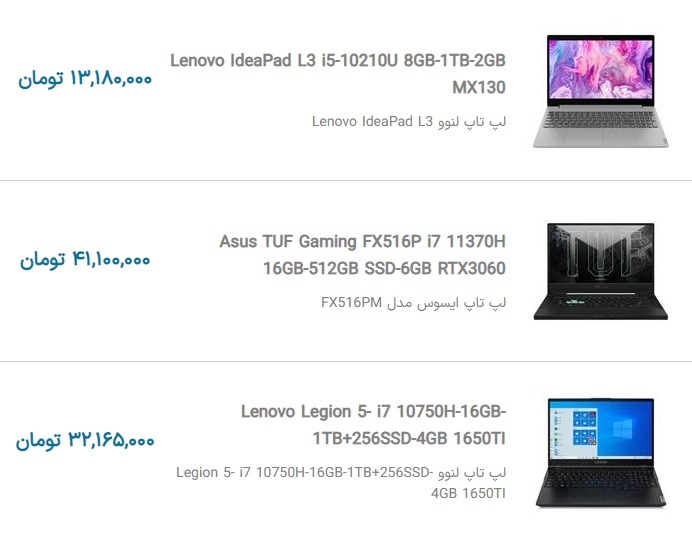Click the 1TB+256SSD-4GB 1650TI title line
The height and width of the screenshot is (536, 692).
(409, 439)
